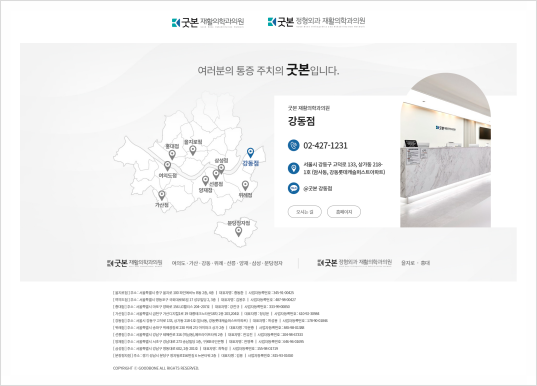Click headline 여러분의 통증 주치의 굿본입니다
This screenshot has height=386, width=537.
[x=268, y=70]
